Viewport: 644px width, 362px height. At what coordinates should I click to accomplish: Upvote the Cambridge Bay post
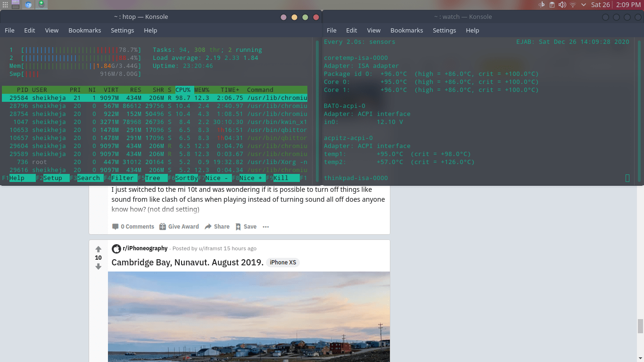98,249
